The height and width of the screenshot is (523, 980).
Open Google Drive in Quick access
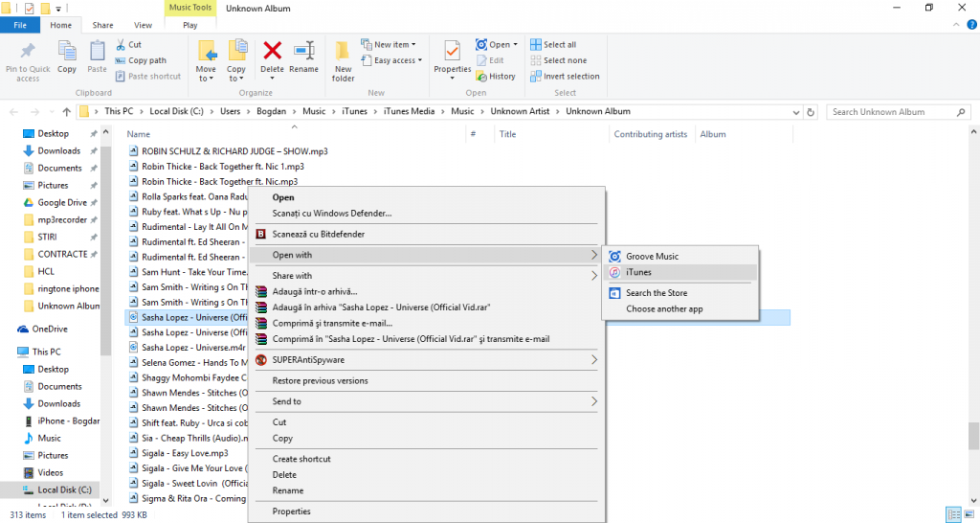click(x=62, y=202)
